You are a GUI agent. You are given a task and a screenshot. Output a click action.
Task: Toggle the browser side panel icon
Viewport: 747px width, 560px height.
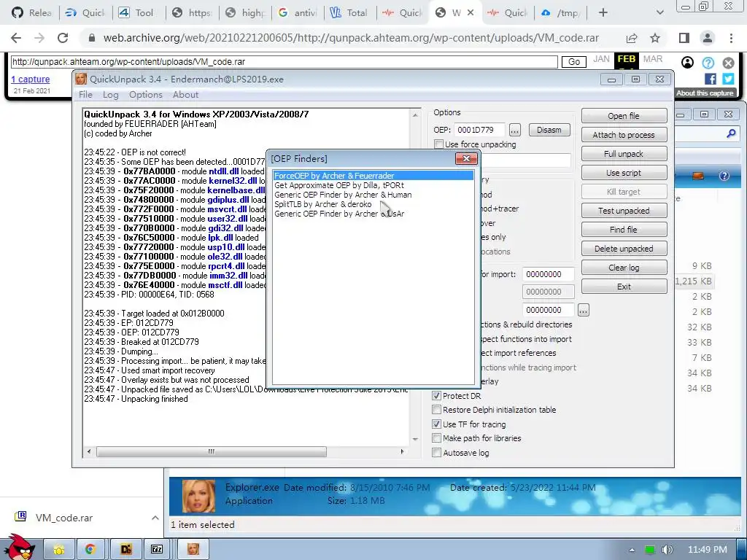tap(684, 38)
